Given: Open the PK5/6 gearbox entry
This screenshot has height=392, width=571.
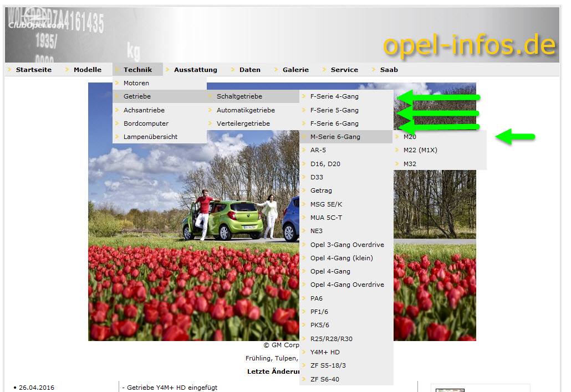Looking at the screenshot, I should click(346, 325).
